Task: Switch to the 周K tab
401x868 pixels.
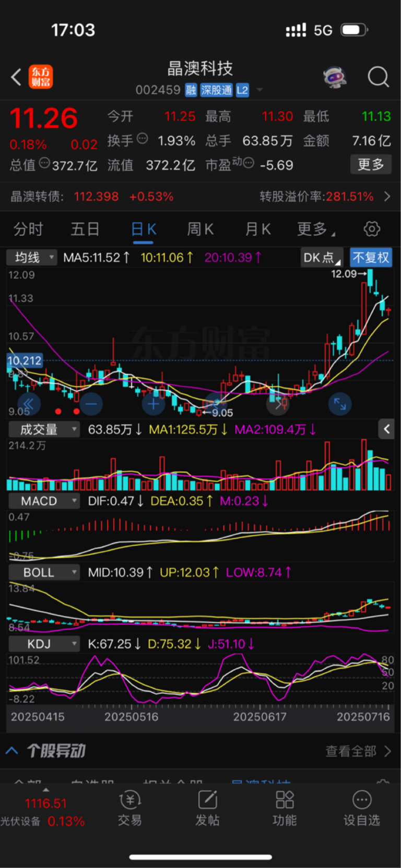Action: coord(200,229)
